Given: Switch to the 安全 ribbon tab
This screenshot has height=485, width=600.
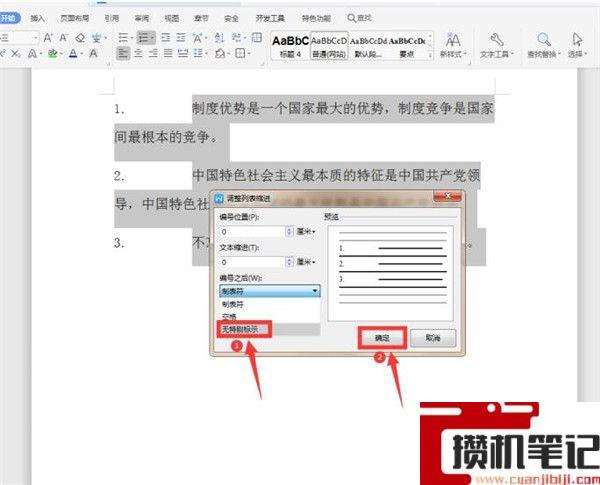Looking at the screenshot, I should click(x=231, y=18).
